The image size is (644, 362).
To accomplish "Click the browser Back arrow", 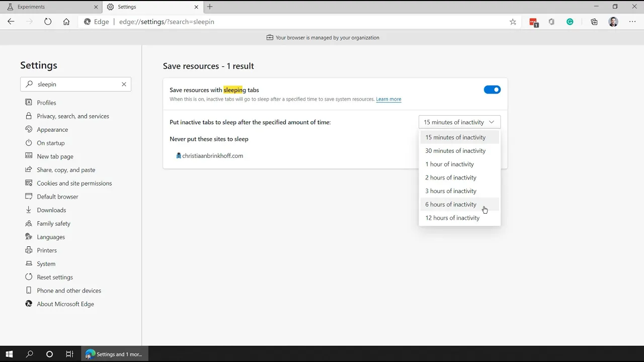I will click(x=11, y=22).
